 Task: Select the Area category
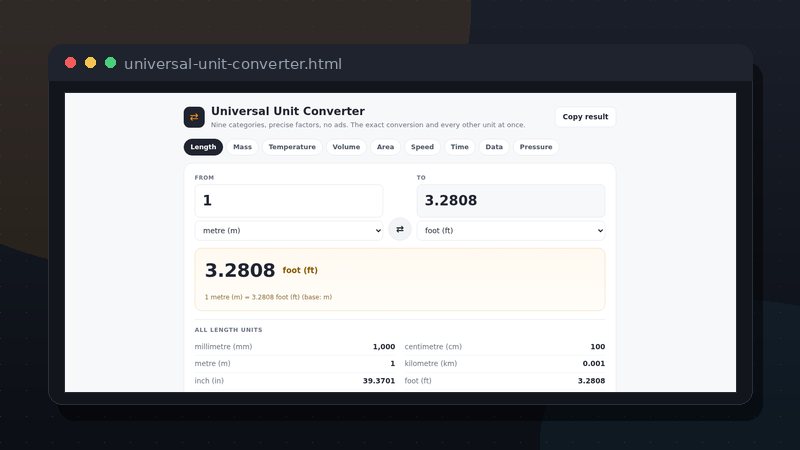[x=385, y=147]
